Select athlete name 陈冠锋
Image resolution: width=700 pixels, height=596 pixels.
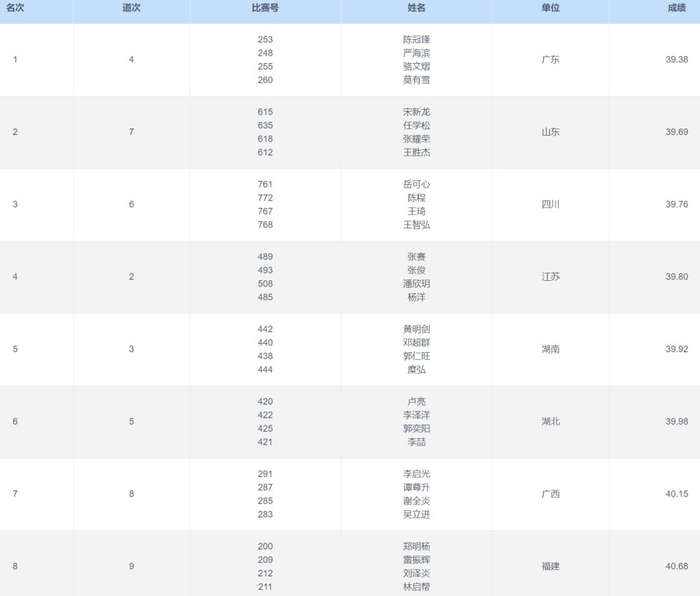click(416, 39)
